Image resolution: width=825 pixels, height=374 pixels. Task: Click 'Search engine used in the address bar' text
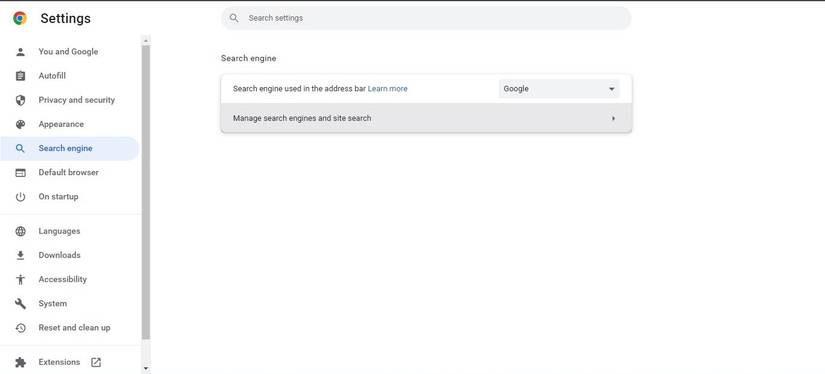tap(299, 89)
